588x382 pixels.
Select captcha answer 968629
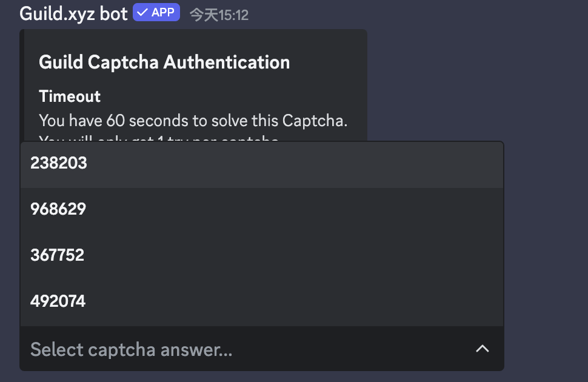pos(58,209)
